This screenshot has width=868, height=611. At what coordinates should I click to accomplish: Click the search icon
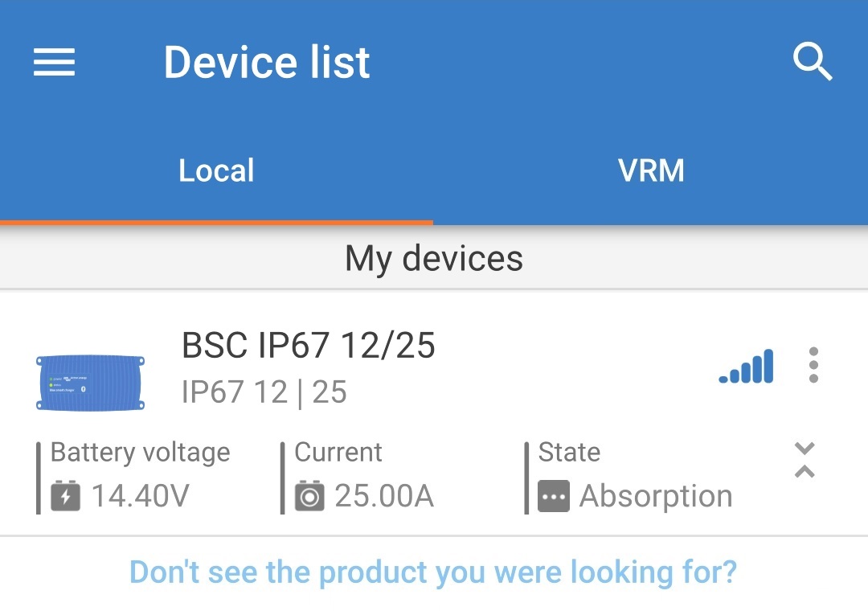point(813,62)
